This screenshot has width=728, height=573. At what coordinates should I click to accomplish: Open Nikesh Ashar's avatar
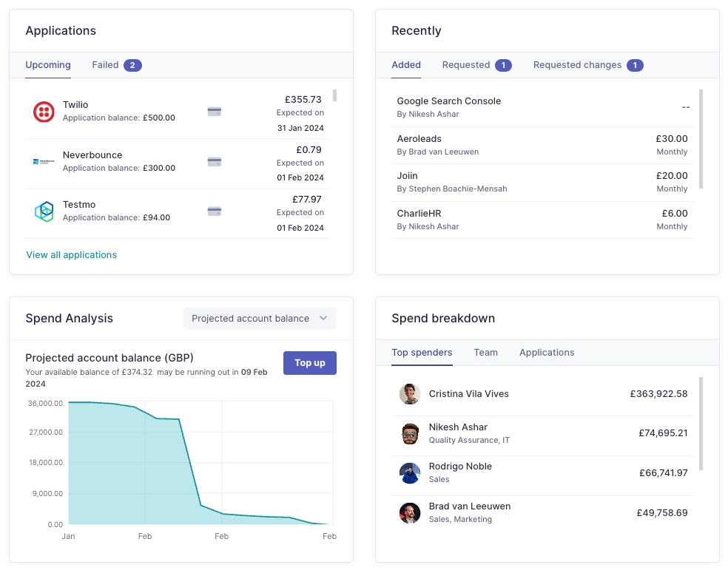[410, 433]
